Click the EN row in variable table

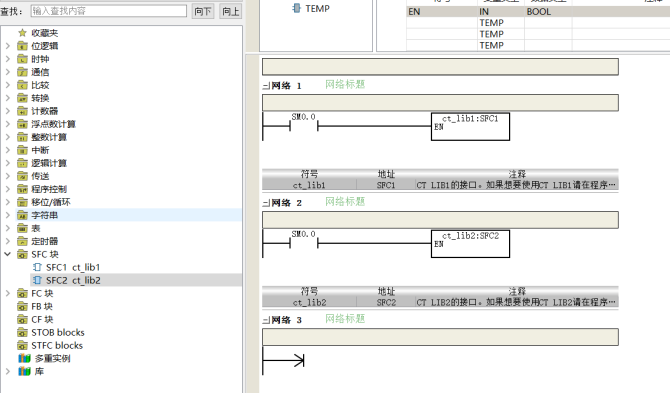point(538,12)
